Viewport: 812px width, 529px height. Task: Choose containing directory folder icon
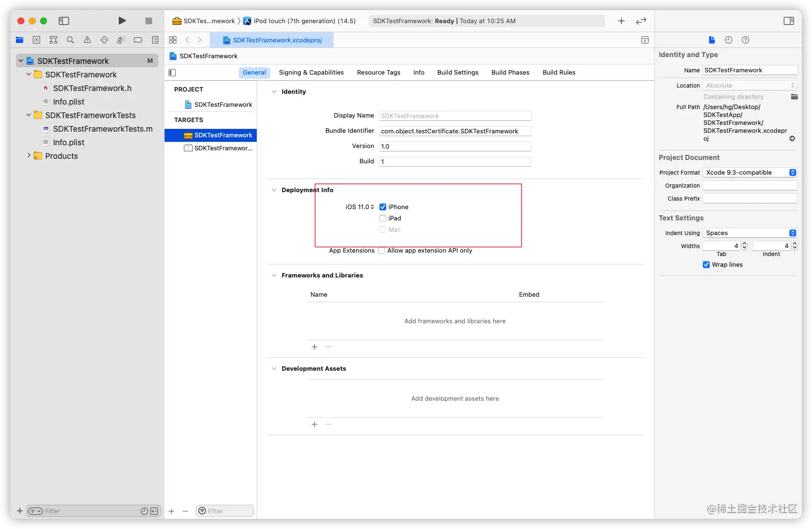coord(794,97)
